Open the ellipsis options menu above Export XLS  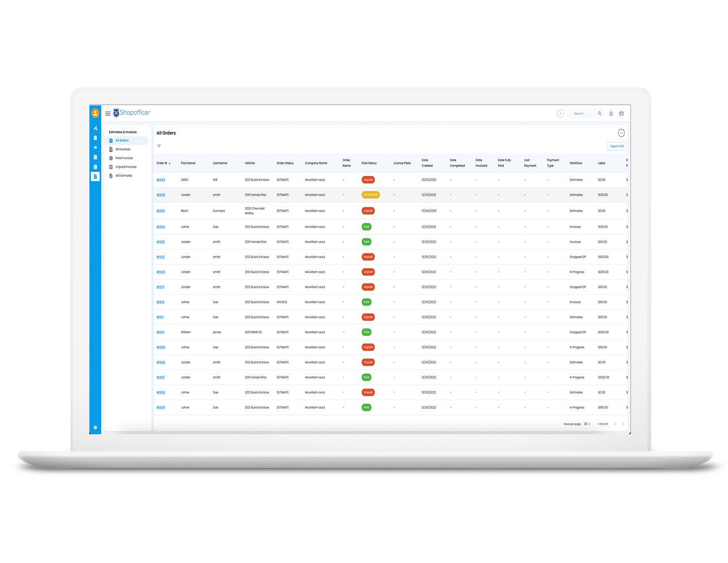point(621,133)
